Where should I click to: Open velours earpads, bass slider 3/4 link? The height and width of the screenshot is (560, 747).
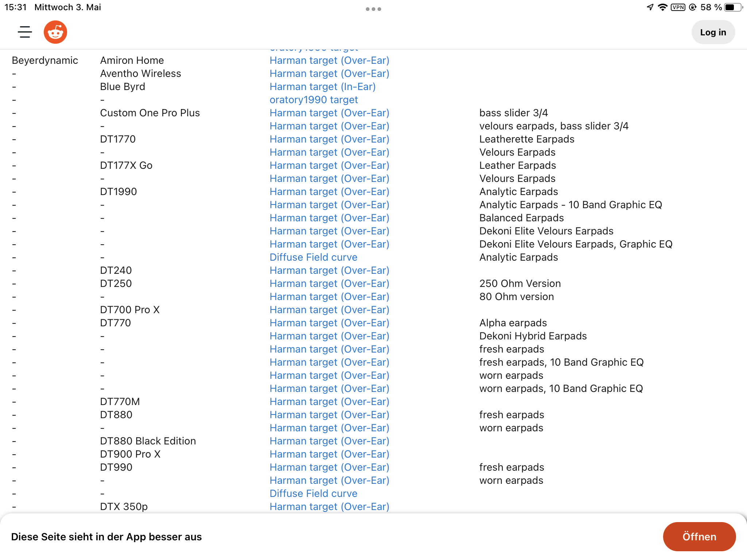329,126
